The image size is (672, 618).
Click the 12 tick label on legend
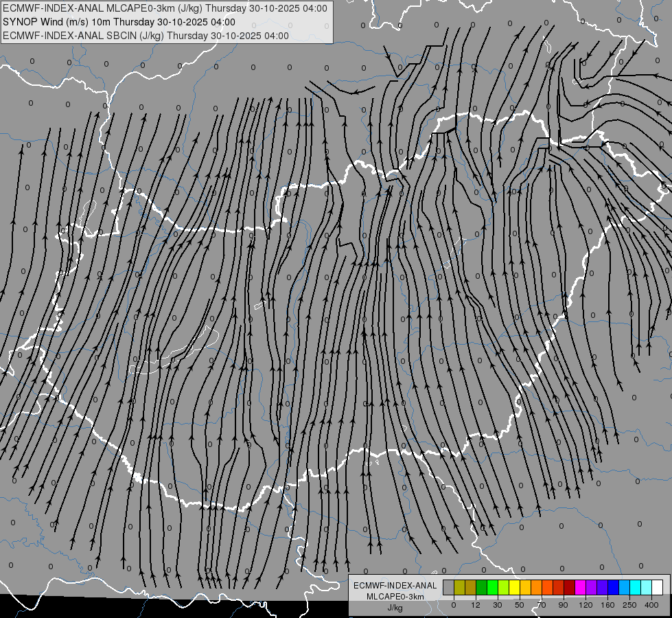(476, 605)
